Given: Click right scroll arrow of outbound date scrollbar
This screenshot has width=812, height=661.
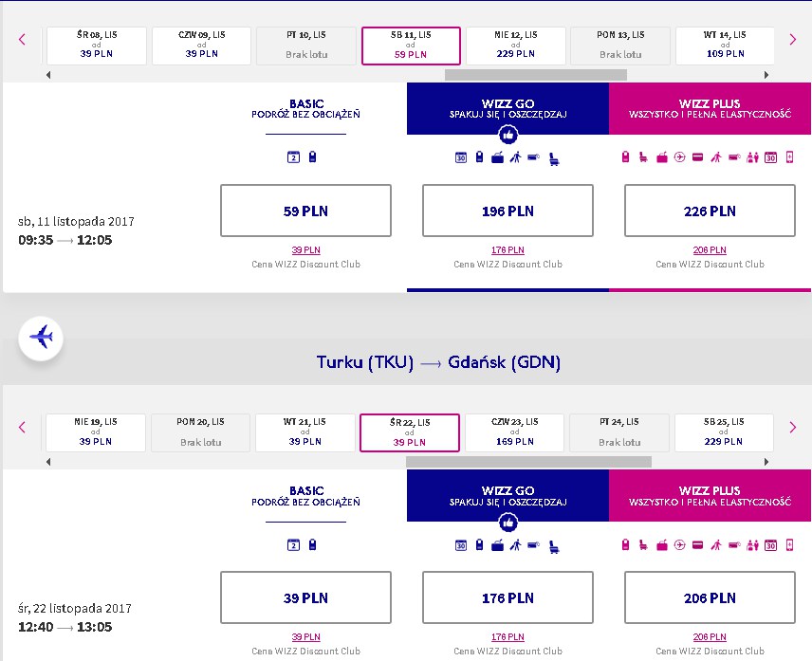Looking at the screenshot, I should [766, 75].
